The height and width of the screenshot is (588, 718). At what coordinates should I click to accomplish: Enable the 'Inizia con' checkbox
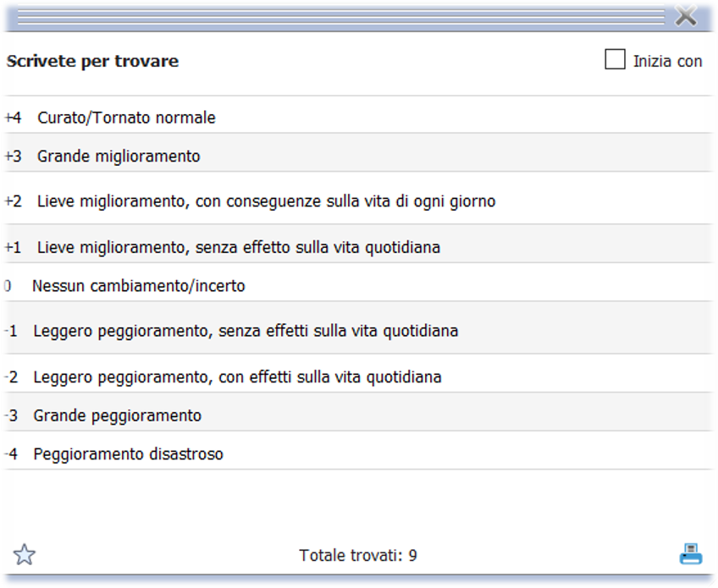616,60
